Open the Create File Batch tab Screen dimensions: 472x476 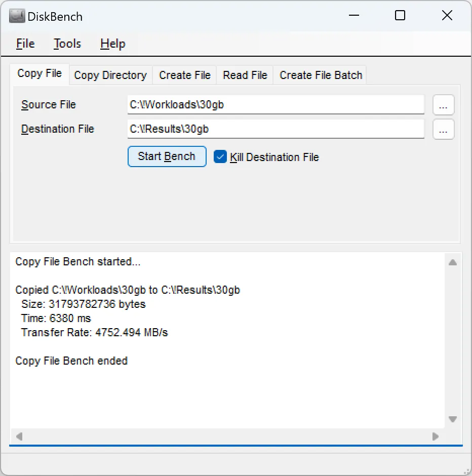(321, 75)
